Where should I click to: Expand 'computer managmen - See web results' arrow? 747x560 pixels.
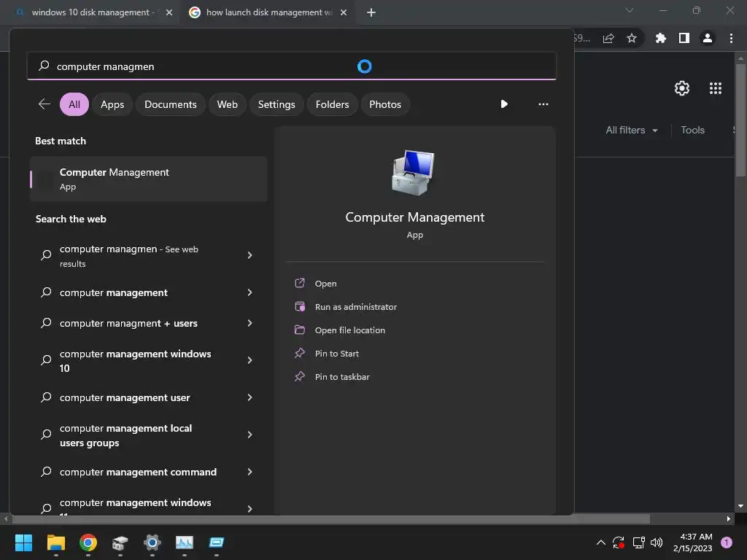pos(249,255)
